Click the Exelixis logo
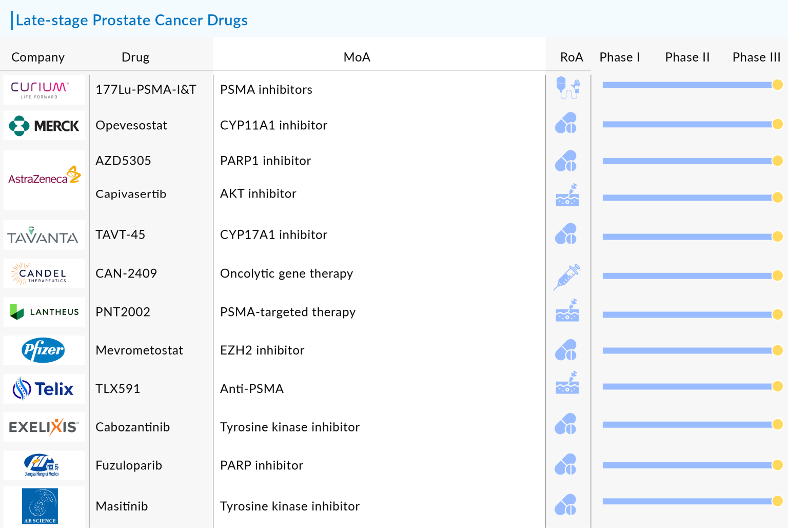The width and height of the screenshot is (788, 532). tap(44, 426)
